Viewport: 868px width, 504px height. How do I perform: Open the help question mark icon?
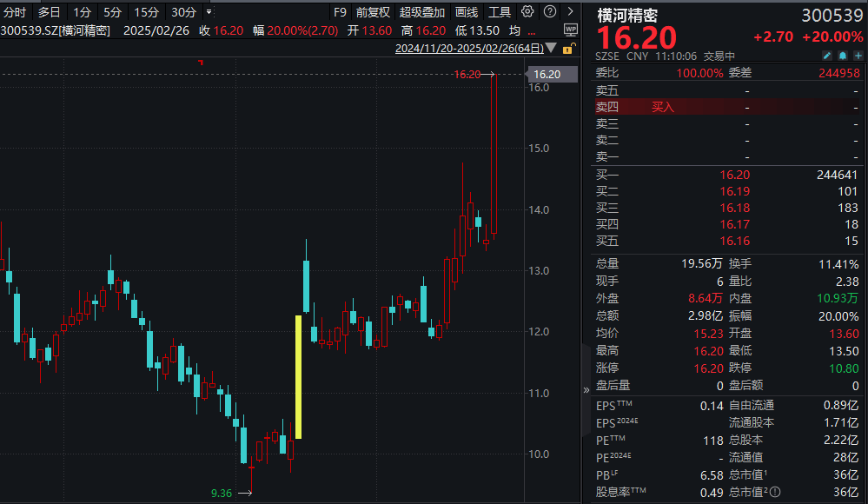[550, 11]
